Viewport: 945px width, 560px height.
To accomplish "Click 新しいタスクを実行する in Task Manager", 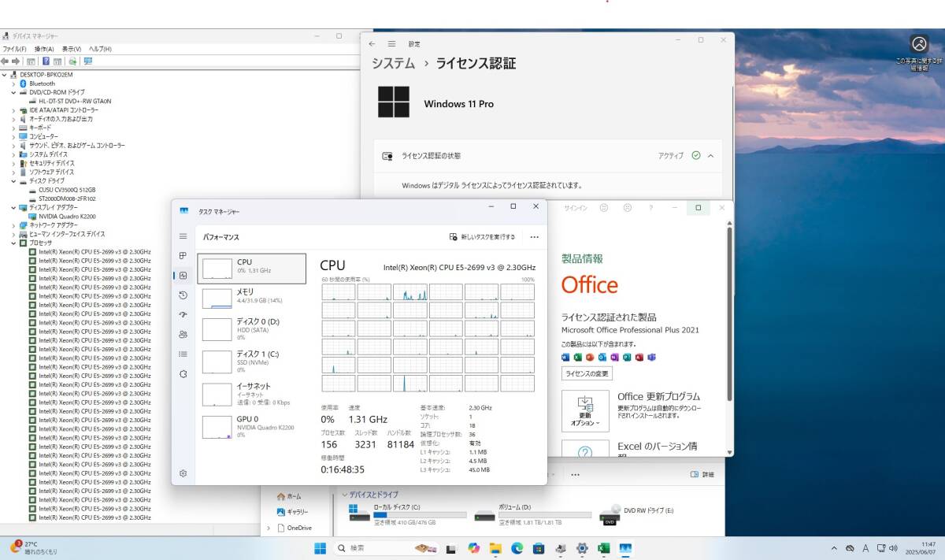I will [482, 236].
